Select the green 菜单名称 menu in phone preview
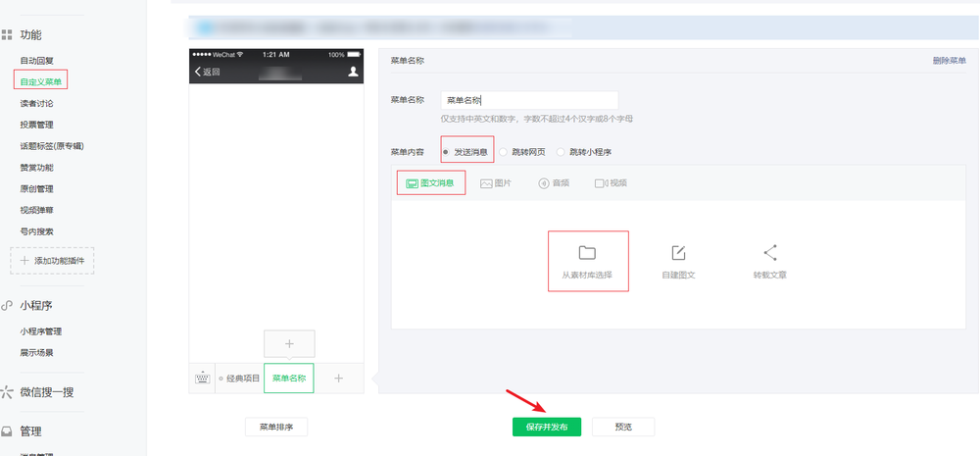The height and width of the screenshot is (456, 980). point(289,379)
